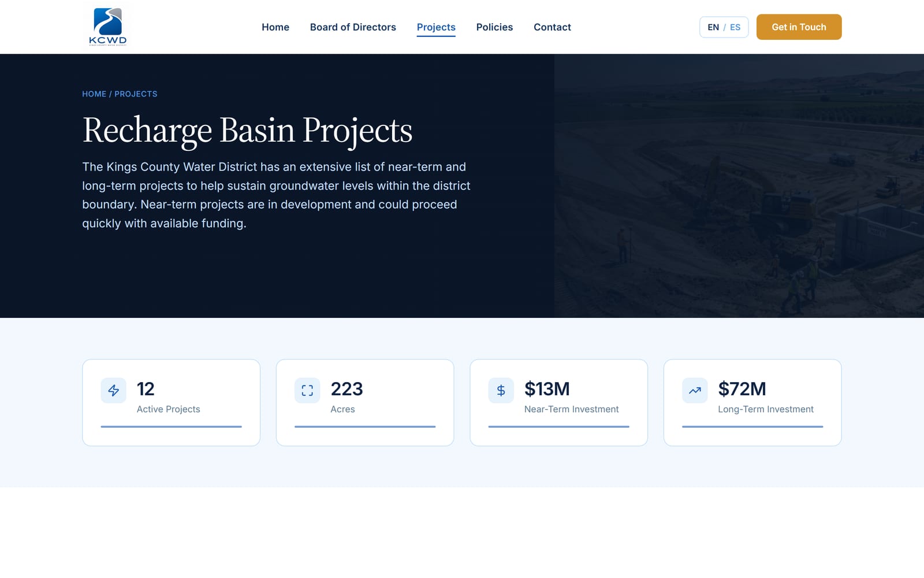
Task: Click the Acres frame icon
Action: [x=307, y=391]
